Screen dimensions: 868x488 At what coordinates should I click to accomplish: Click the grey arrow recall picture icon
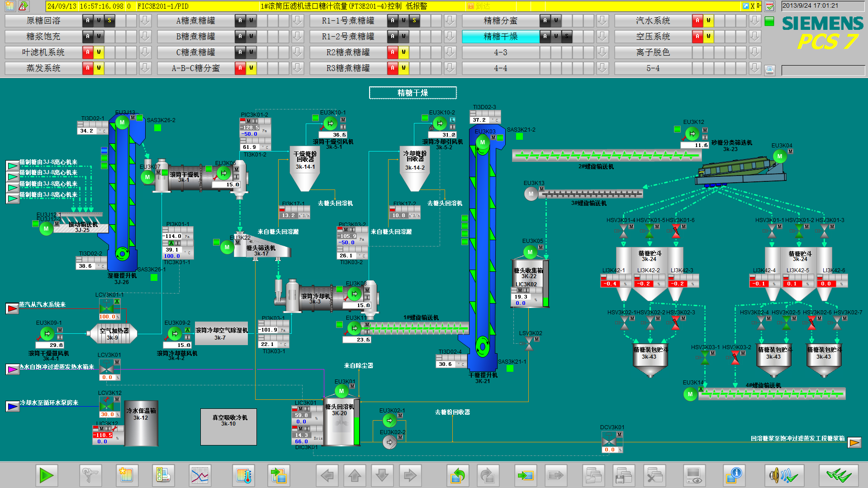coord(555,475)
